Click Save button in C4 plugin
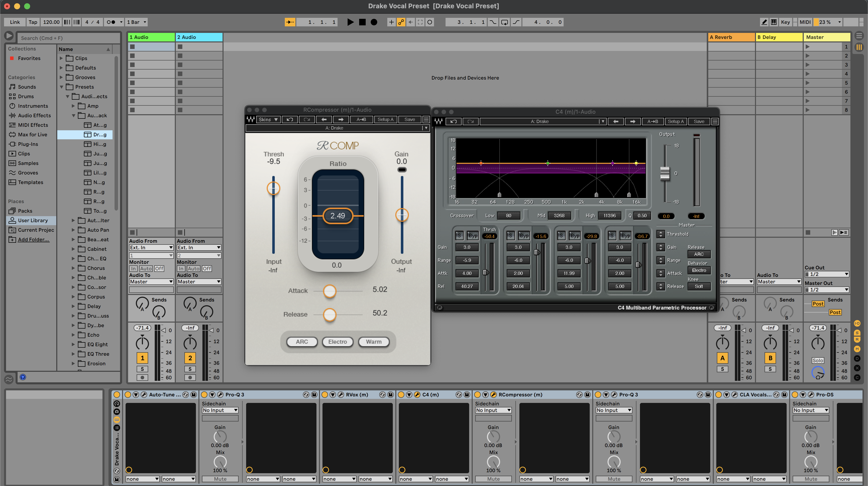The width and height of the screenshot is (868, 486). click(699, 122)
